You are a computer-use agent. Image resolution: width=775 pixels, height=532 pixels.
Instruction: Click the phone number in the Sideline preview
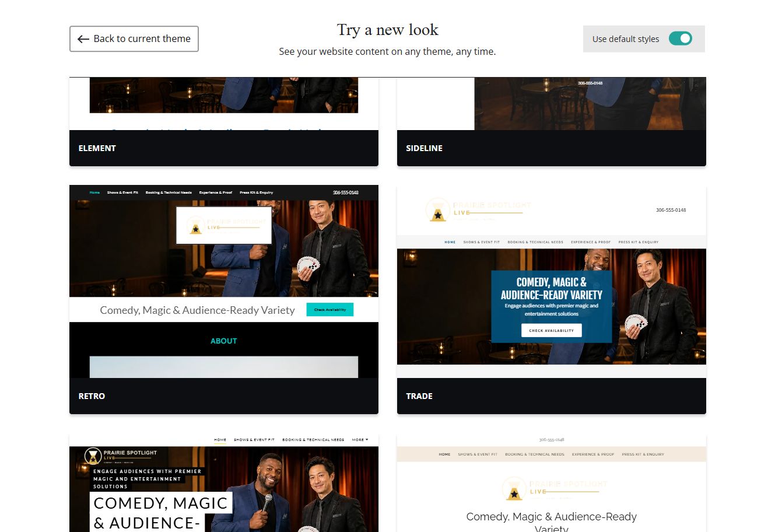tap(590, 83)
